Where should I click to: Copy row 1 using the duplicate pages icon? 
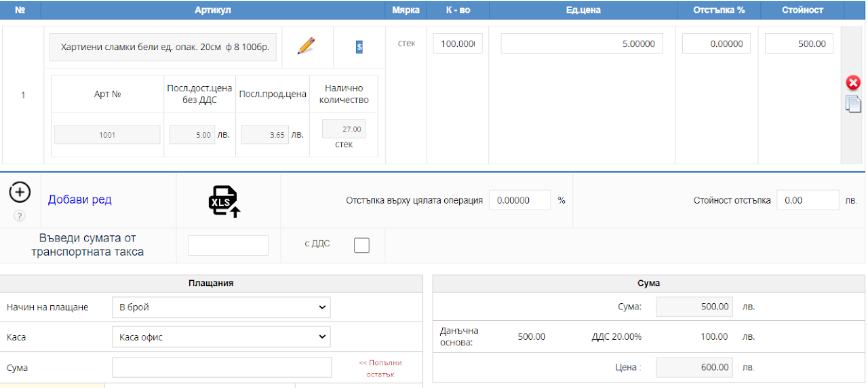pos(853,104)
